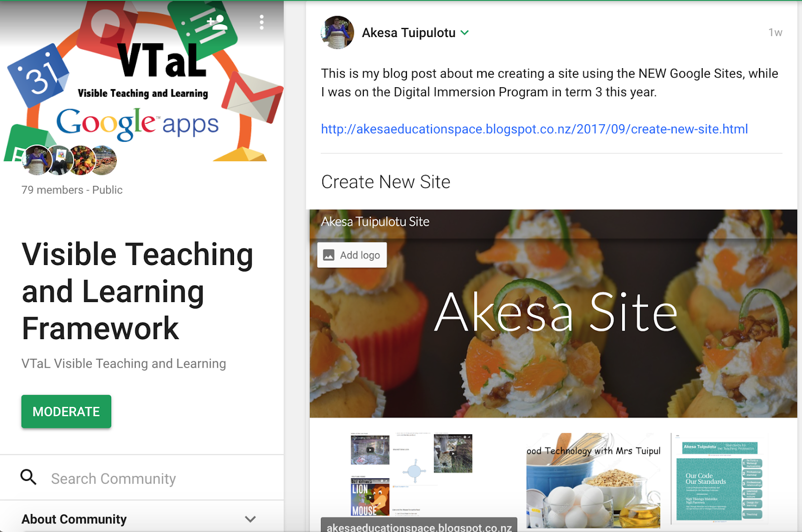Click the MODERATE button

[66, 412]
